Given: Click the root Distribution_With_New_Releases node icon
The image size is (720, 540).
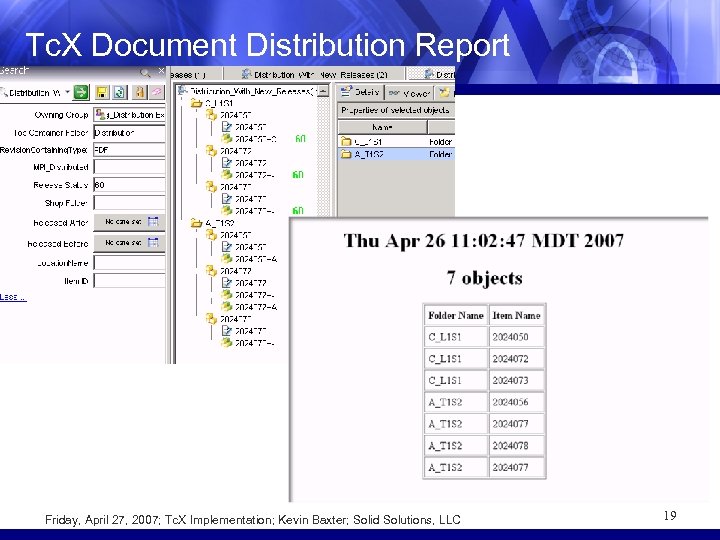Looking at the screenshot, I should point(182,91).
